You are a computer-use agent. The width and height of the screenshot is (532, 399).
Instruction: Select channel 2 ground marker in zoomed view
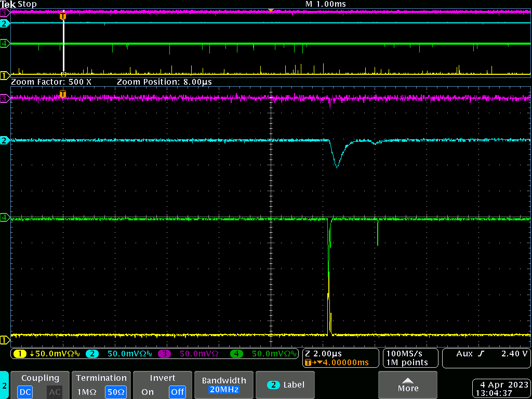(4, 140)
